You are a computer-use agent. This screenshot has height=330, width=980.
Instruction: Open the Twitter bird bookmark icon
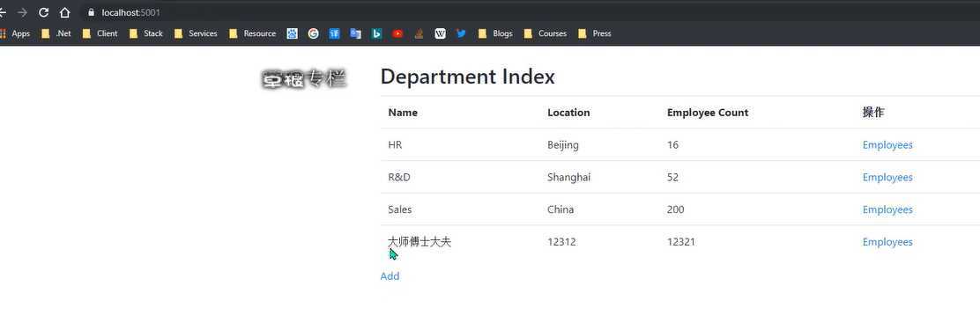[x=461, y=33]
